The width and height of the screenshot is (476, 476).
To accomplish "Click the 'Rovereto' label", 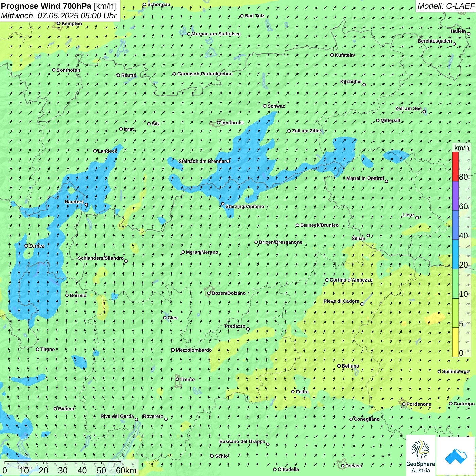I will pos(153,416).
